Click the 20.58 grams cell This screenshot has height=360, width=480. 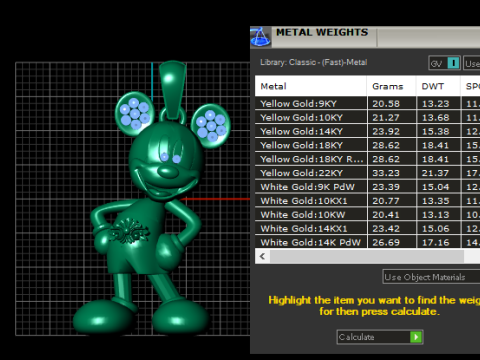coord(392,104)
